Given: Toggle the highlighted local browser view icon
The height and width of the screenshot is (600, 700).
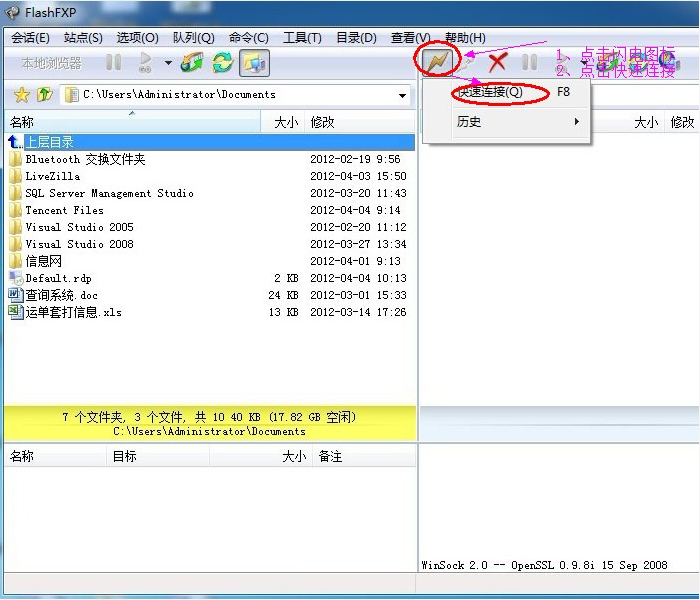Looking at the screenshot, I should pyautogui.click(x=254, y=62).
